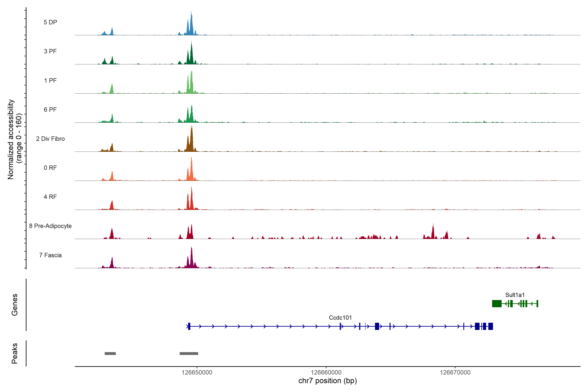The height and width of the screenshot is (392, 588).
Task: Click the first small gray peak bar
Action: [x=110, y=353]
